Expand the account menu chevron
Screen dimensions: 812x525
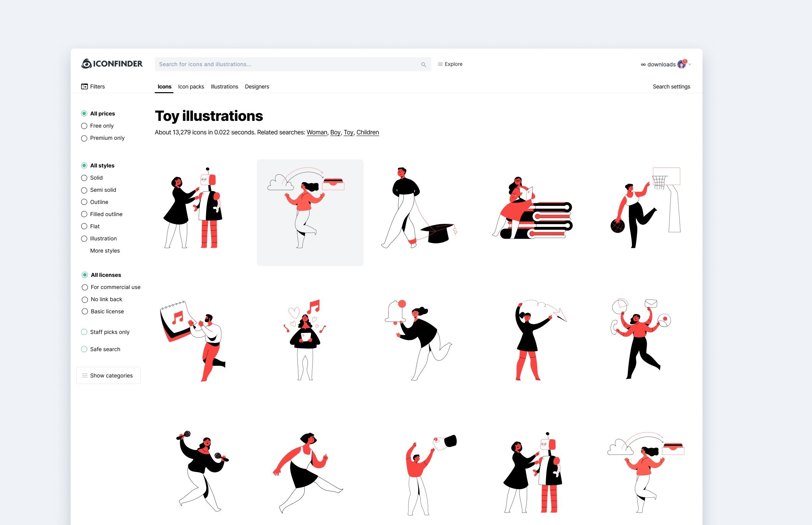point(690,64)
